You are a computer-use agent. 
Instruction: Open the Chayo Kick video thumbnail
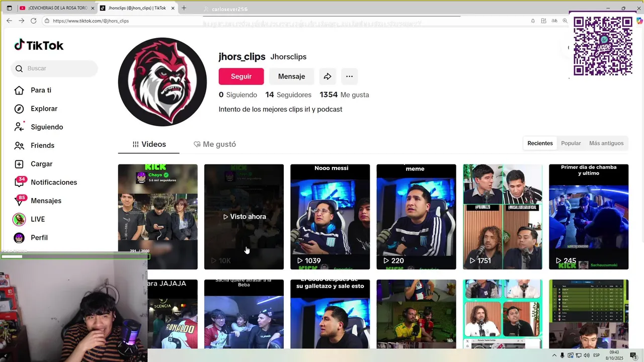pos(157,217)
